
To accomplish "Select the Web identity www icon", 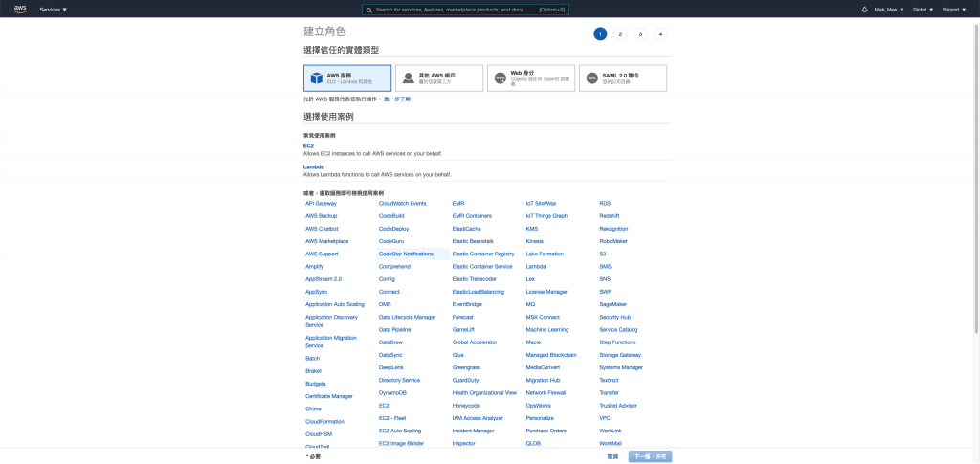I will (500, 78).
